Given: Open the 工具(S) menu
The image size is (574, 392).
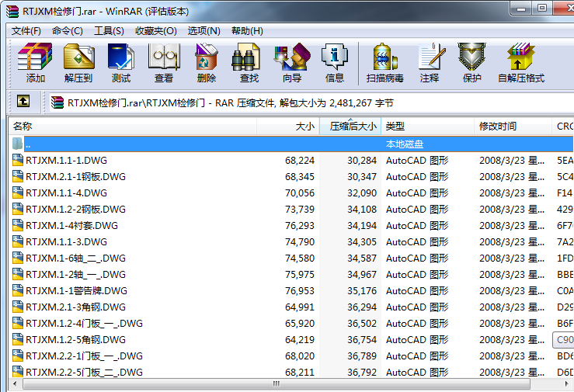Looking at the screenshot, I should tap(109, 31).
